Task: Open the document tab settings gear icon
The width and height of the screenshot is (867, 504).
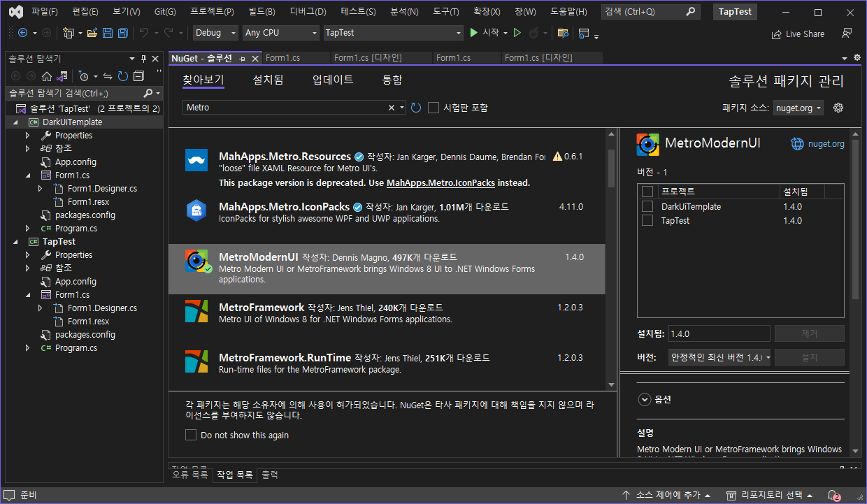Action: click(857, 58)
